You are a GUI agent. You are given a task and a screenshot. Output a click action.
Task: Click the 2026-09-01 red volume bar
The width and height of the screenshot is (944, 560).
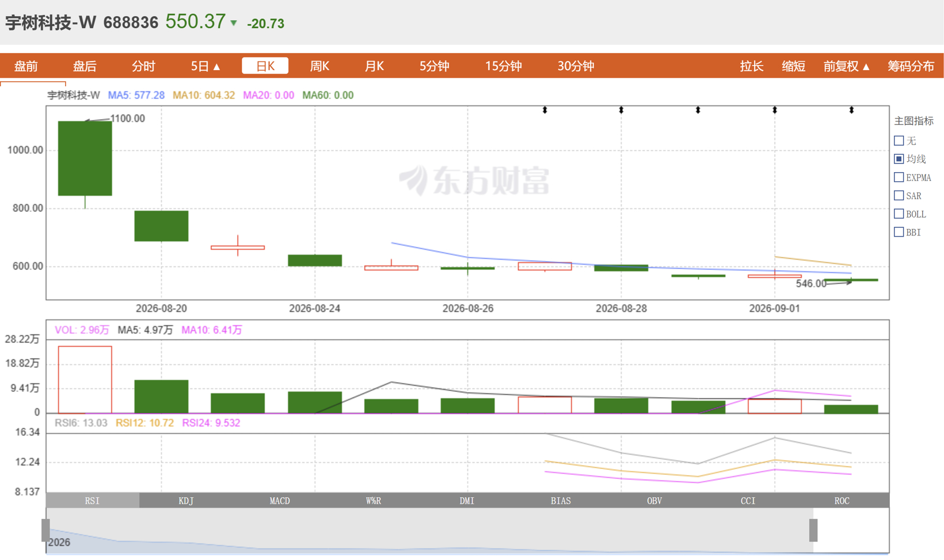point(775,406)
